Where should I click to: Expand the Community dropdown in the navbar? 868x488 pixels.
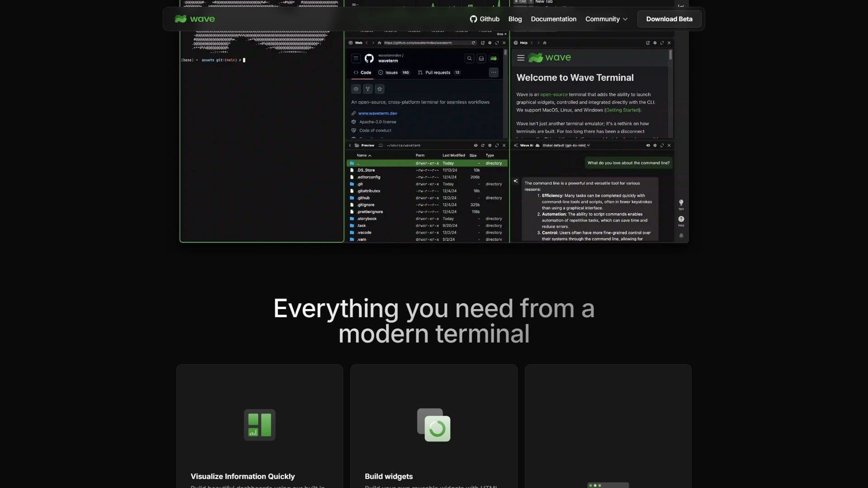pos(606,19)
